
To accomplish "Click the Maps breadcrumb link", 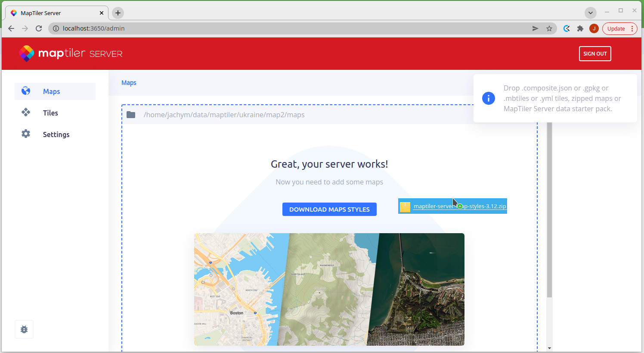I will 129,83.
